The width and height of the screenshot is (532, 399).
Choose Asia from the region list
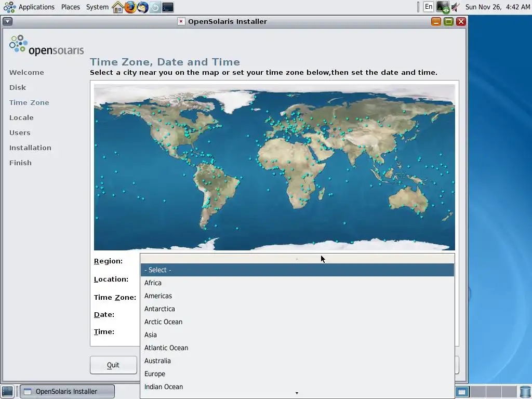coord(297,335)
